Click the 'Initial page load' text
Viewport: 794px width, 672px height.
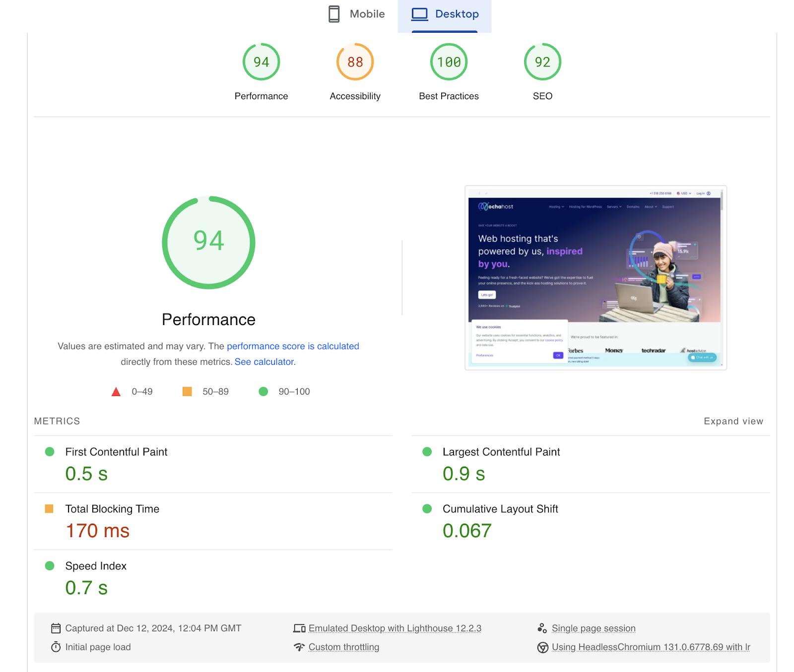[98, 647]
